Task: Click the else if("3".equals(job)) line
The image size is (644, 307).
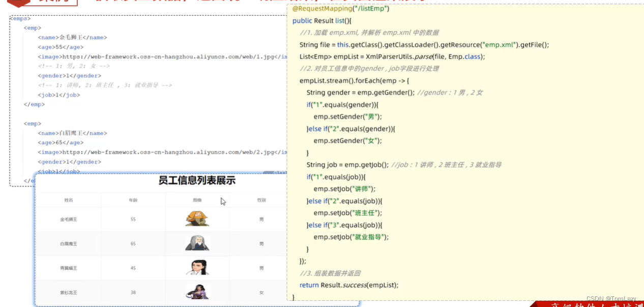Action: point(345,225)
